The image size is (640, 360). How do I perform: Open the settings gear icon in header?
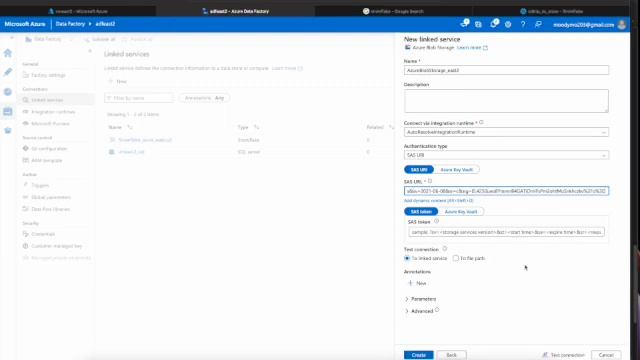pyautogui.click(x=508, y=24)
